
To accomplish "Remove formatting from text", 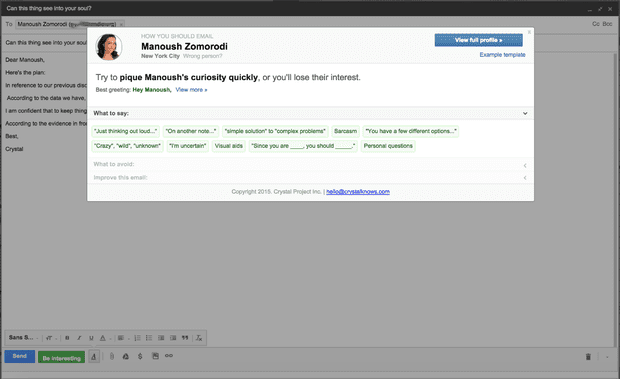I will 199,338.
